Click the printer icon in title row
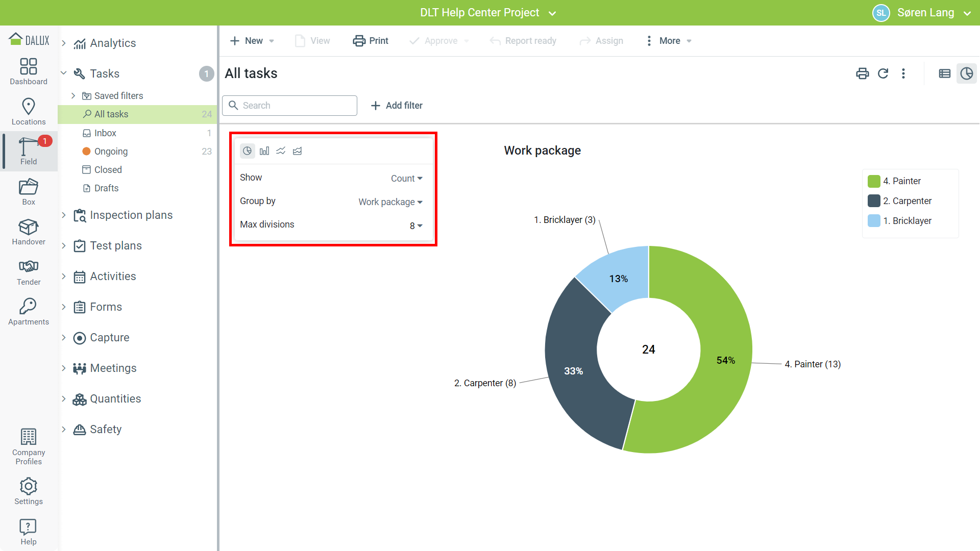The width and height of the screenshot is (980, 551). coord(862,73)
